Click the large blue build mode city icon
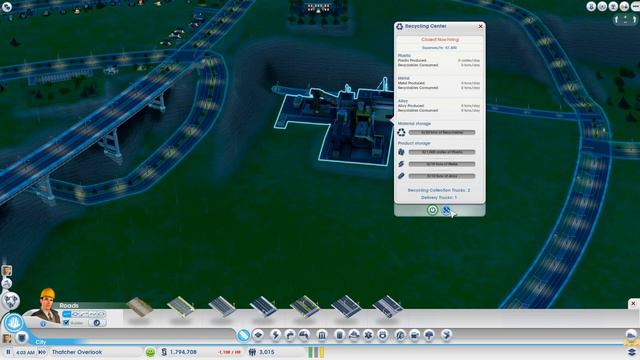Image resolution: width=640 pixels, height=360 pixels. point(13,323)
